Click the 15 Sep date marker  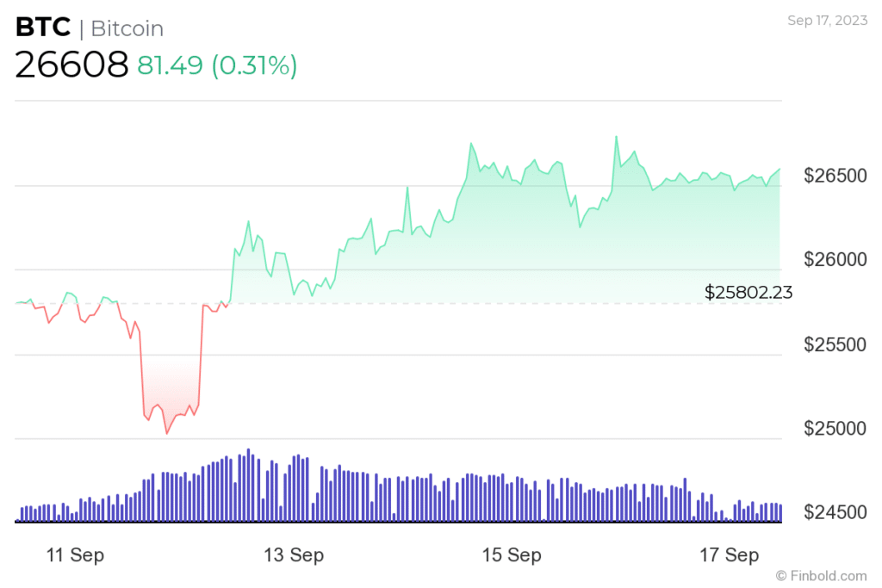click(512, 555)
